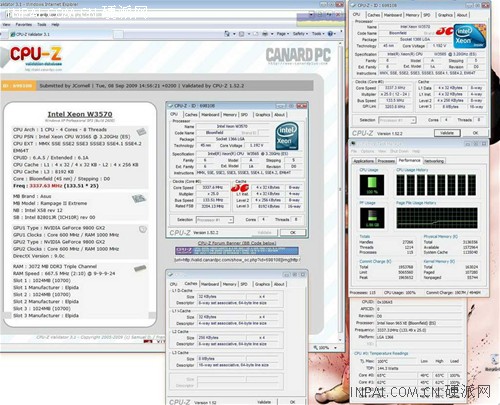
Task: Click the red Freq 3337.63 MHz text
Action: (x=46, y=186)
